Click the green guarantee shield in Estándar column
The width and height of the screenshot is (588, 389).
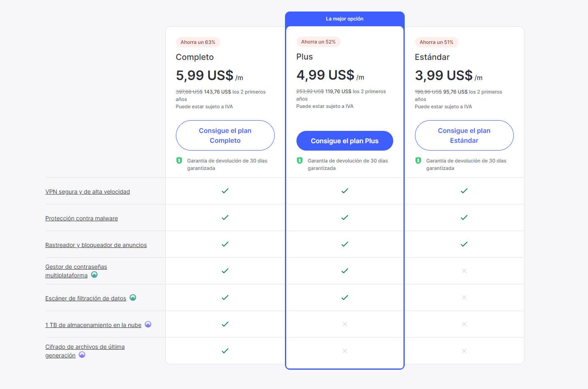418,160
